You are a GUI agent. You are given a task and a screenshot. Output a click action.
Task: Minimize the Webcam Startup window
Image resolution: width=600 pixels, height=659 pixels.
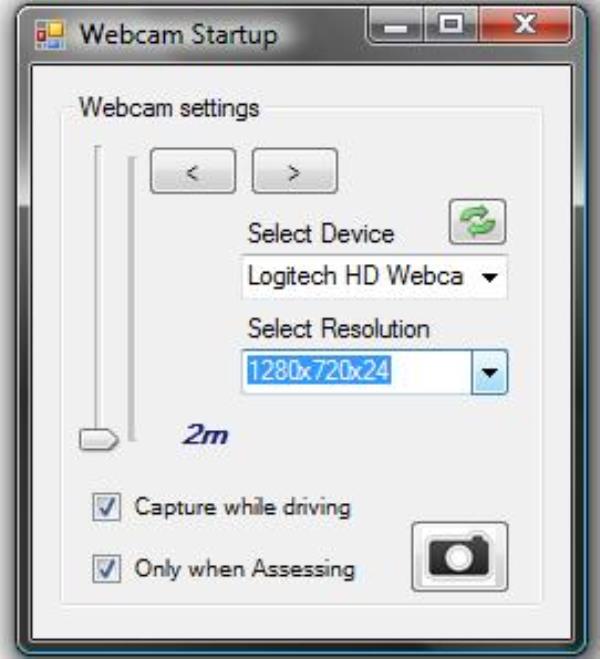pos(395,25)
